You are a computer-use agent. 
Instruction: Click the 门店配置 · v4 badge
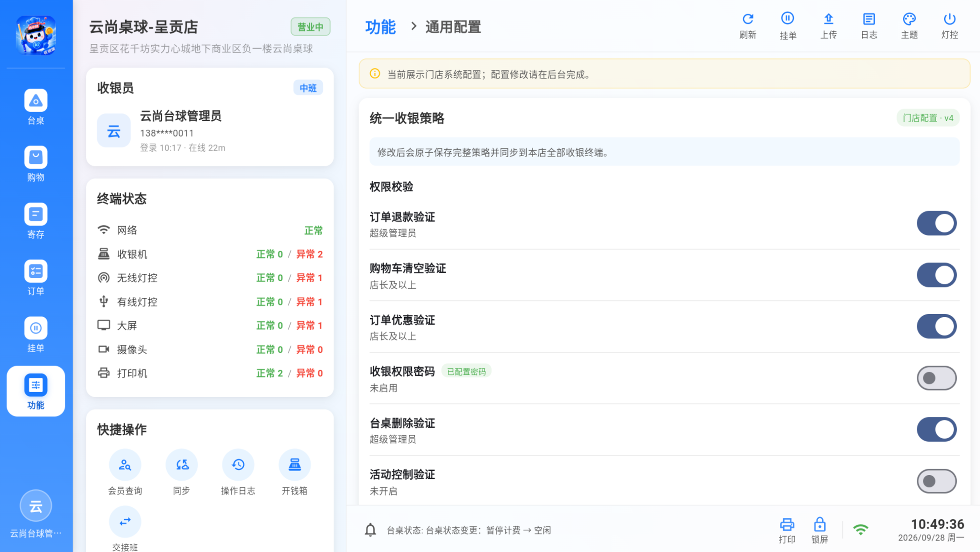click(928, 118)
